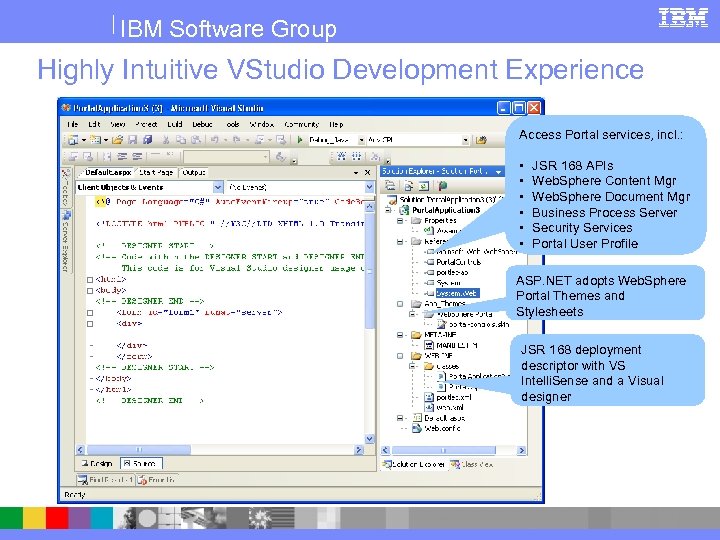
Task: Click Solution Explorer scroll-right arrow
Action: click(x=521, y=450)
